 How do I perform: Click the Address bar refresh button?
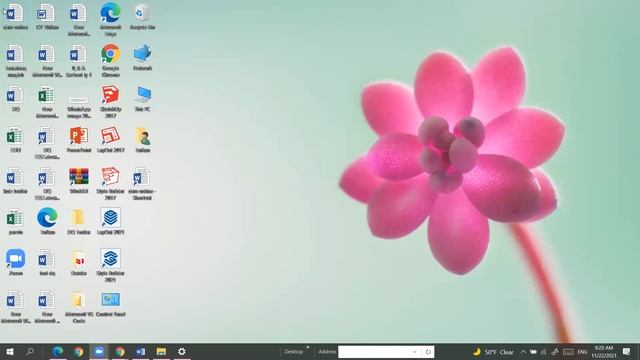tap(428, 352)
